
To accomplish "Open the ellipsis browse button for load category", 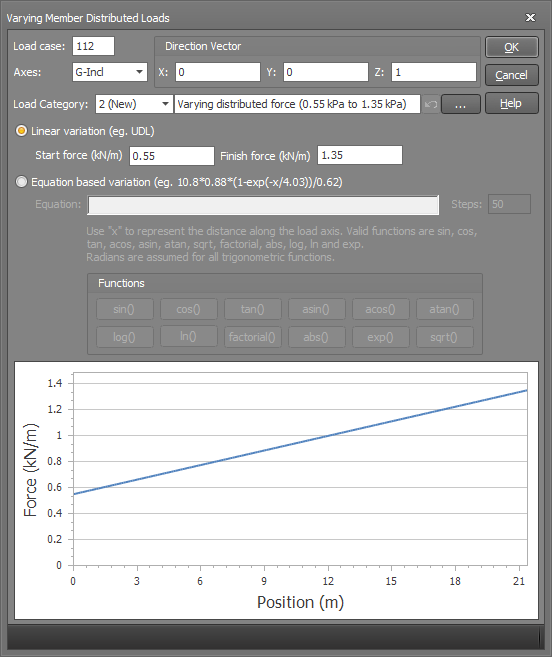I will [461, 104].
